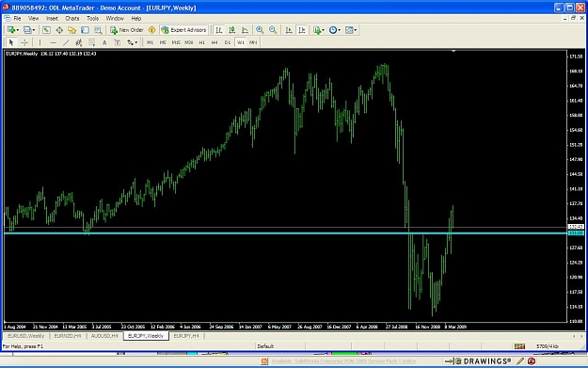Image resolution: width=588 pixels, height=368 pixels.
Task: Click the orange feed icon in the taskbar
Action: 264,361
